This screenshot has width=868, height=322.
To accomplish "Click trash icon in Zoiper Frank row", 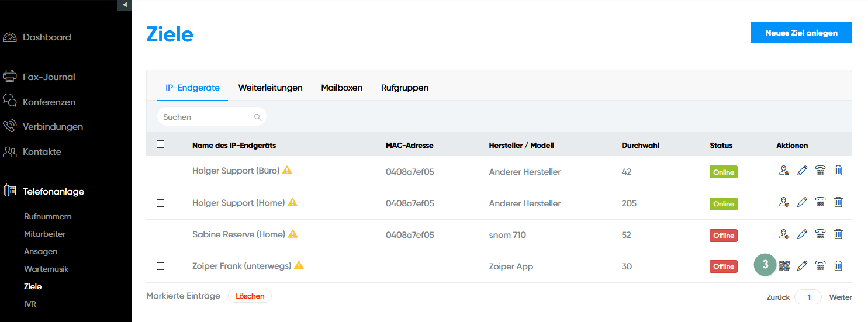I will click(x=838, y=266).
